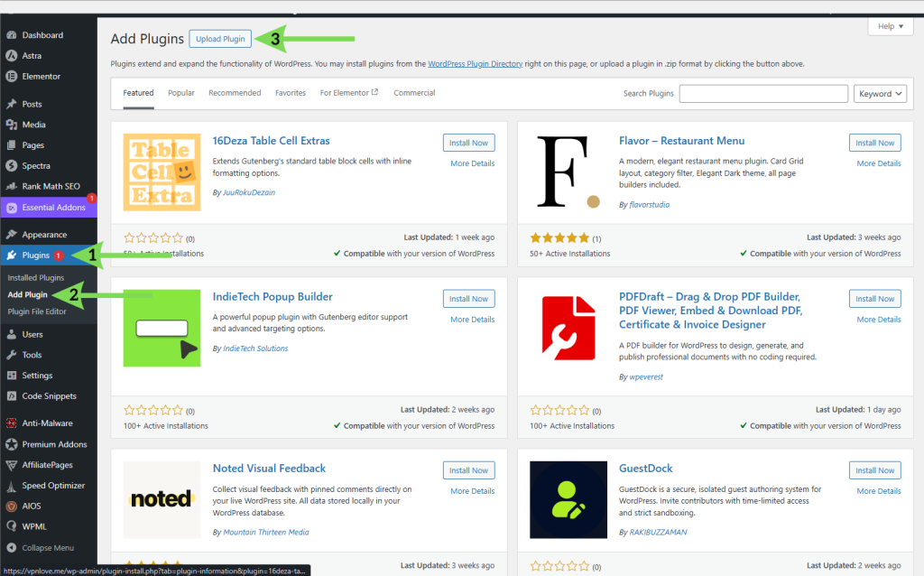Click the Flavor F logo thumbnail
The height and width of the screenshot is (576, 924).
[568, 172]
